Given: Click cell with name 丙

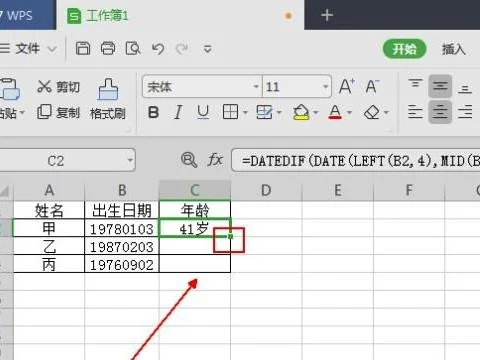Looking at the screenshot, I should (x=49, y=265).
